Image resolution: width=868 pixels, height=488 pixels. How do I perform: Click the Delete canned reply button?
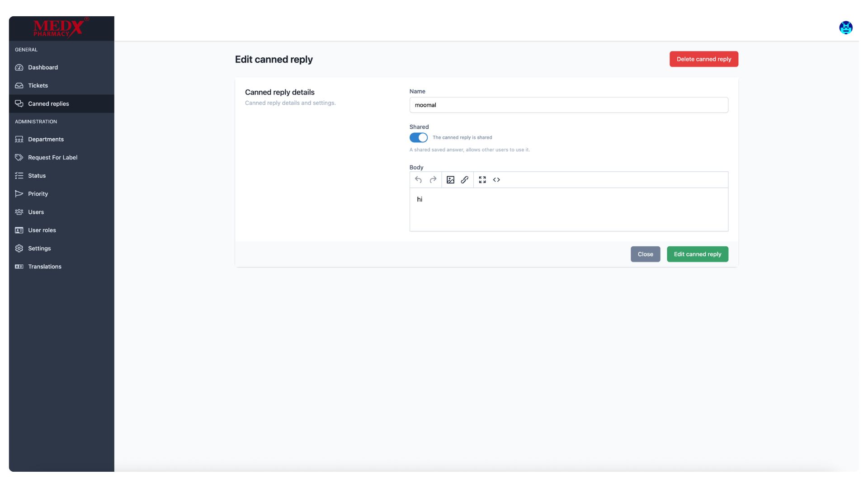703,59
